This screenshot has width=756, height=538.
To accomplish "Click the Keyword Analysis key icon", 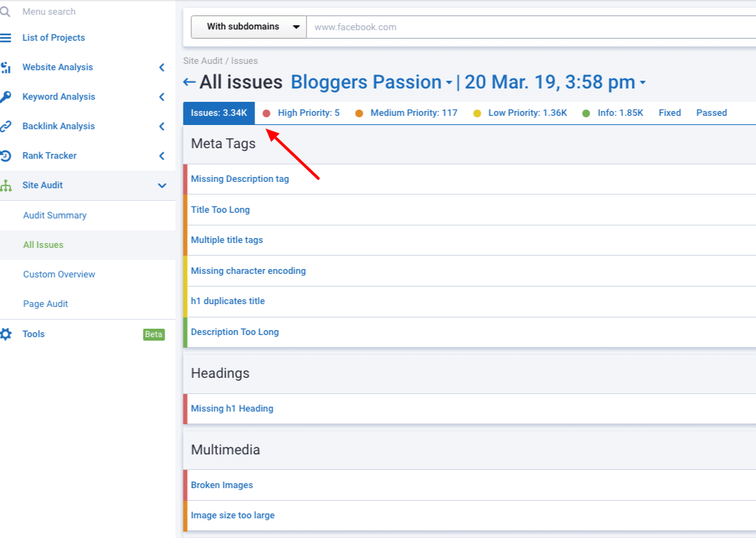I will tap(6, 97).
